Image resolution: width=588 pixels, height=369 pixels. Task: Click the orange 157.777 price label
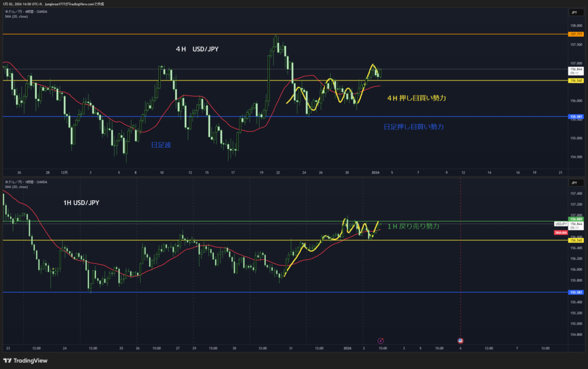point(576,34)
